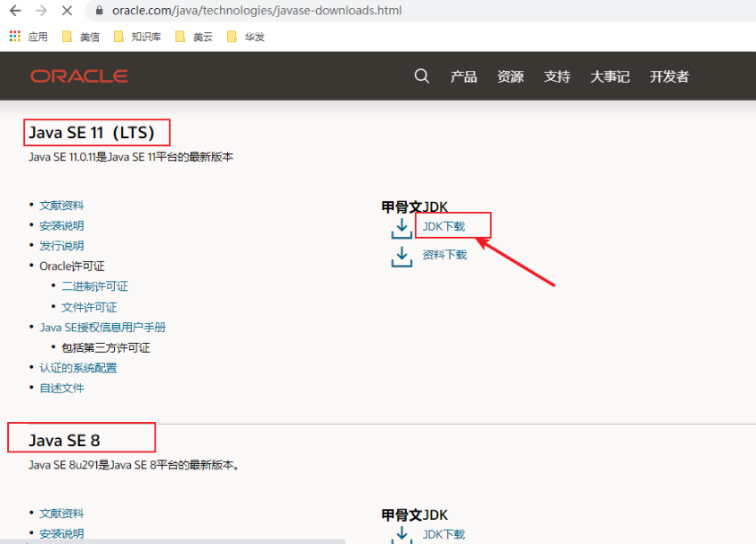Open the 发行说明 link
The height and width of the screenshot is (544, 756).
(x=62, y=246)
